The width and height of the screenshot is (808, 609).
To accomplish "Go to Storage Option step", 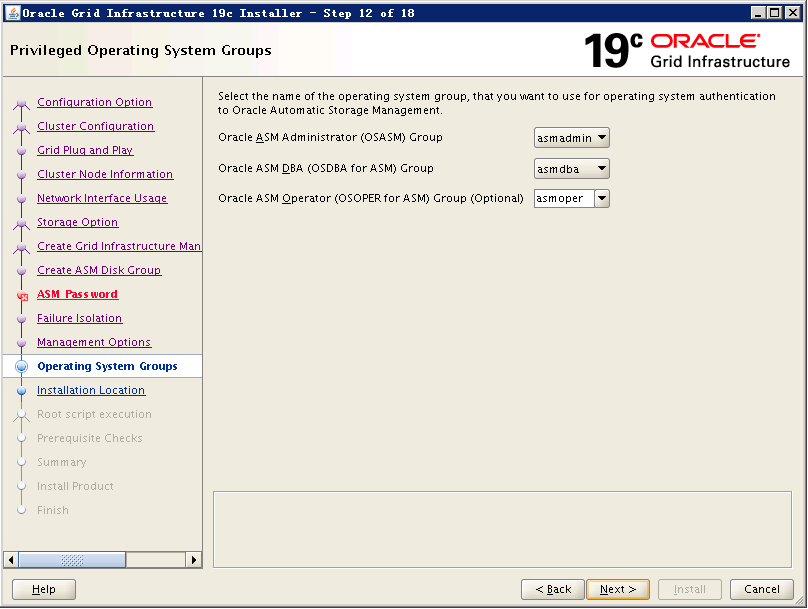I will coord(77,222).
